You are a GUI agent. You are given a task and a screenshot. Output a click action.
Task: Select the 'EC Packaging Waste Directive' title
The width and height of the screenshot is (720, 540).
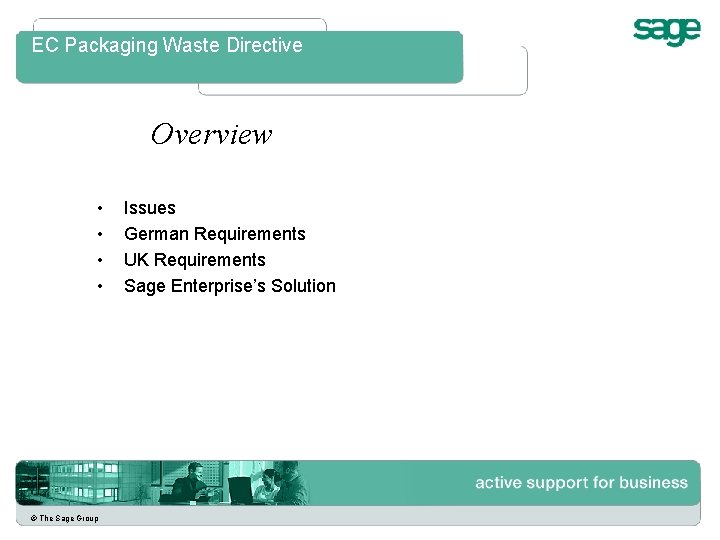[167, 46]
